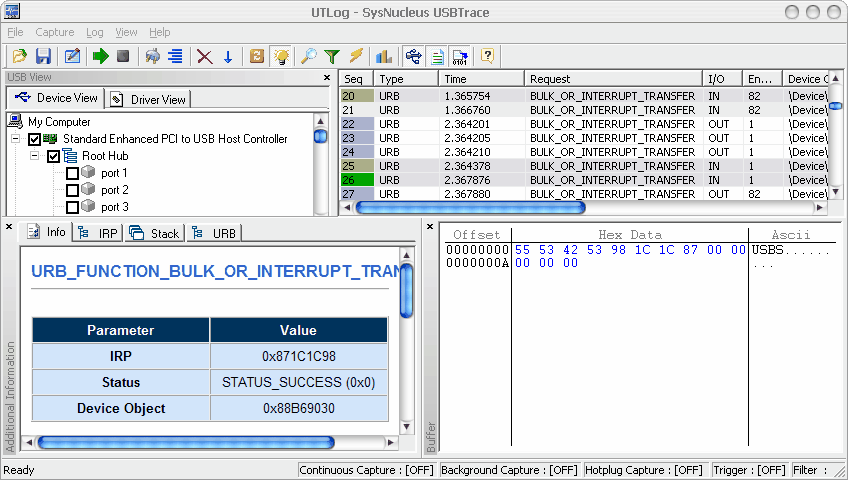Enable the port 2 checkbox
Viewport: 848px width, 480px height.
coord(72,190)
